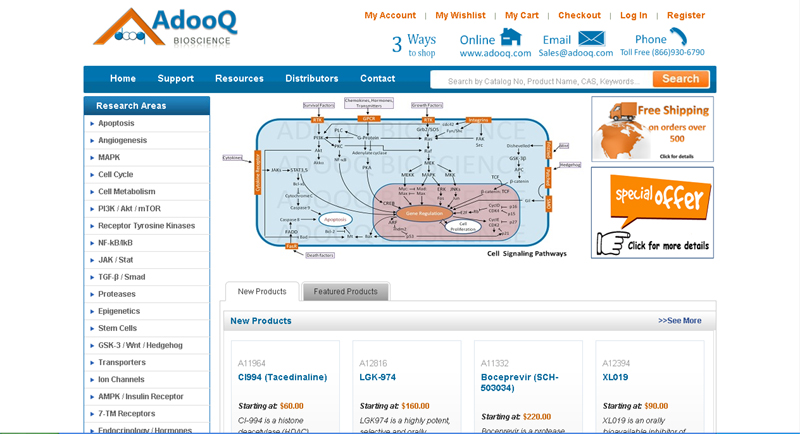Open My Wishlist link
This screenshot has height=434, width=800.
point(460,15)
